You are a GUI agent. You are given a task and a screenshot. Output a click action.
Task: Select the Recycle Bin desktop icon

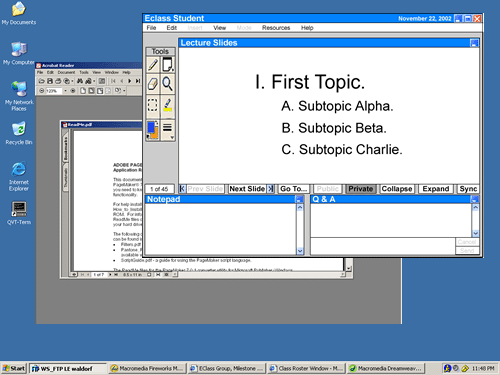(x=19, y=133)
